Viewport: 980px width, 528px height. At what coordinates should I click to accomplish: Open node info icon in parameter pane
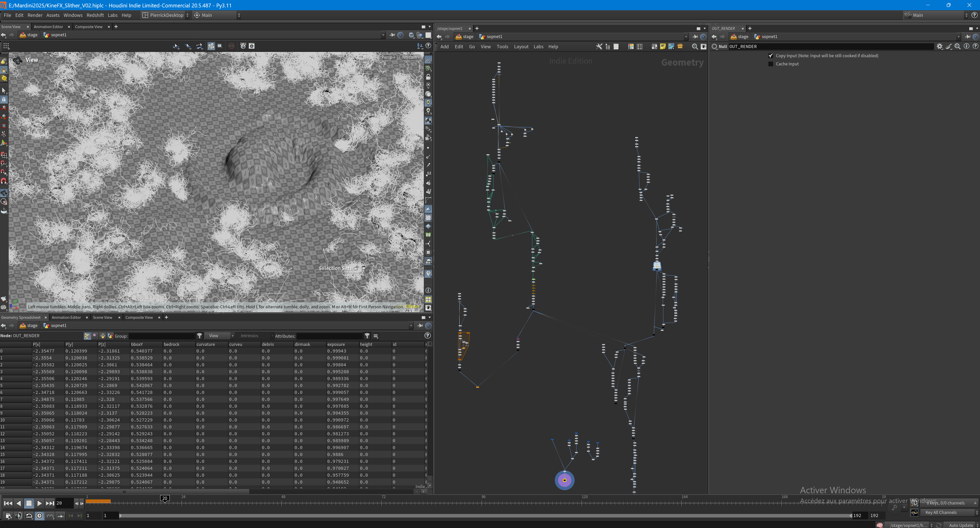pyautogui.click(x=966, y=46)
